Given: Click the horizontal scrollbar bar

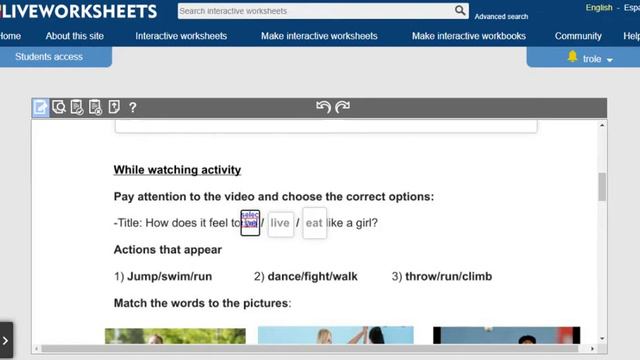Looking at the screenshot, I should tap(310, 349).
